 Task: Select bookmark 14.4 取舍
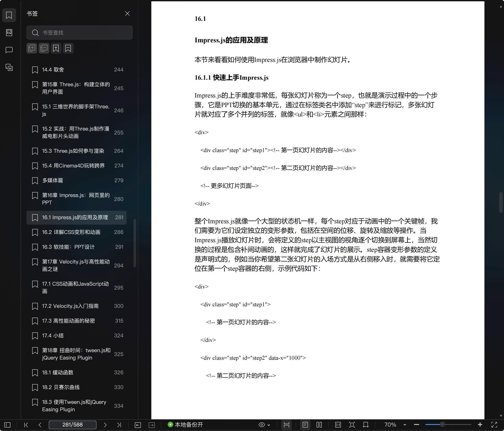coord(76,70)
